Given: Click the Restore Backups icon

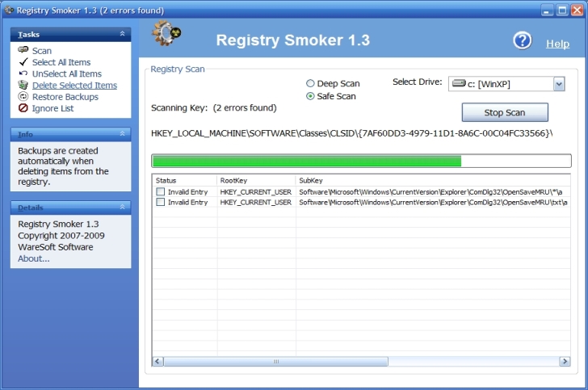Looking at the screenshot, I should point(23,97).
